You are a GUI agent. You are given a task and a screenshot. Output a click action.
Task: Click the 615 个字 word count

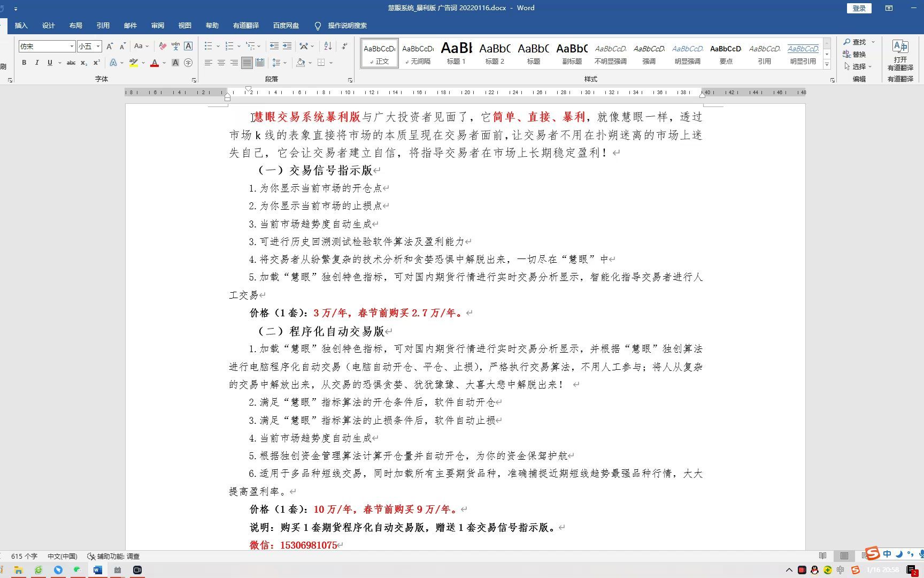point(24,556)
